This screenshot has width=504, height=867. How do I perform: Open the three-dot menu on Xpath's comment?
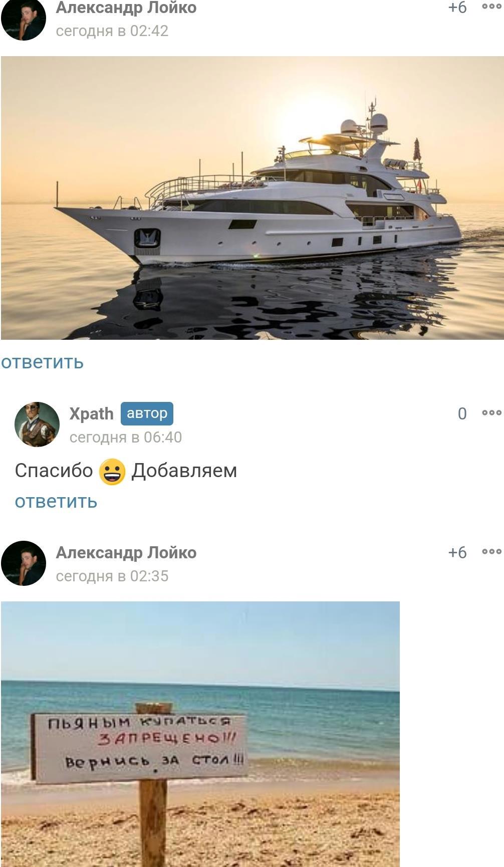[491, 412]
